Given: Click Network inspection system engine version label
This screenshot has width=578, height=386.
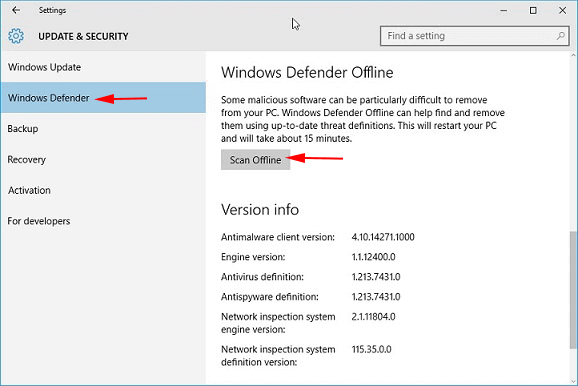Looking at the screenshot, I should click(x=278, y=323).
